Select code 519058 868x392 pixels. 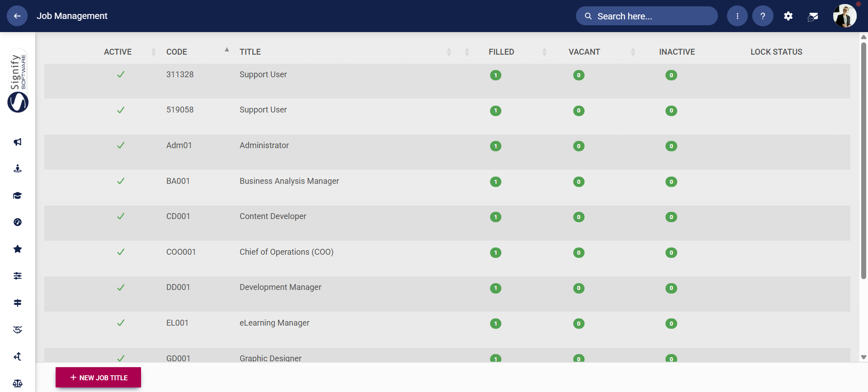(180, 110)
